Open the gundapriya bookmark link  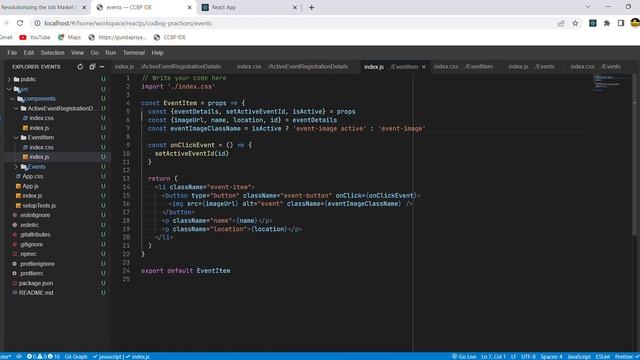tap(117, 37)
